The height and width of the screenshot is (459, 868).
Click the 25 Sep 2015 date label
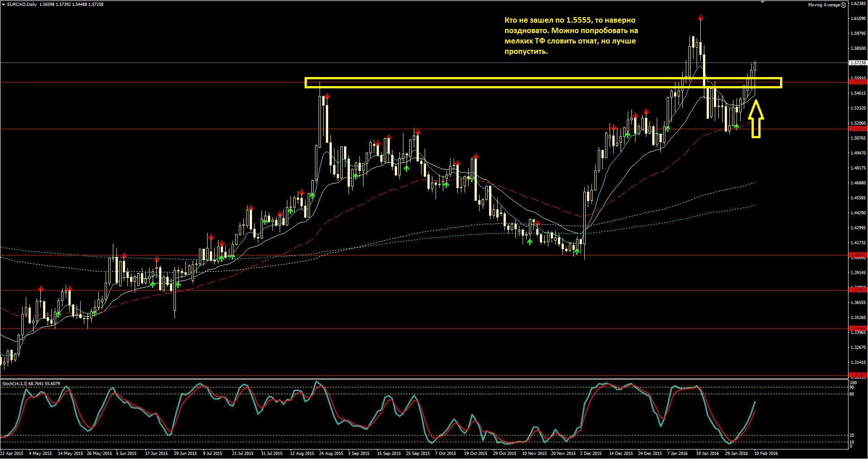(x=418, y=453)
